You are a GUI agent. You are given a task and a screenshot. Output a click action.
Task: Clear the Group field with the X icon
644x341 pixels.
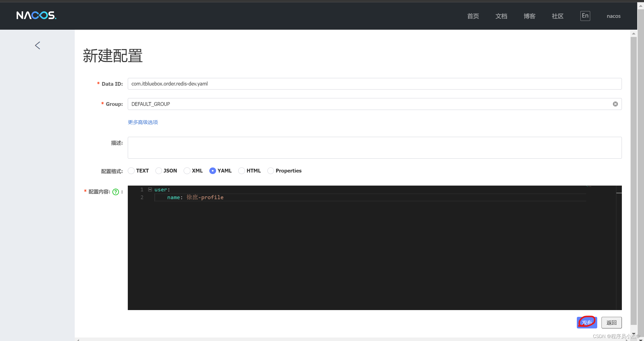click(615, 104)
